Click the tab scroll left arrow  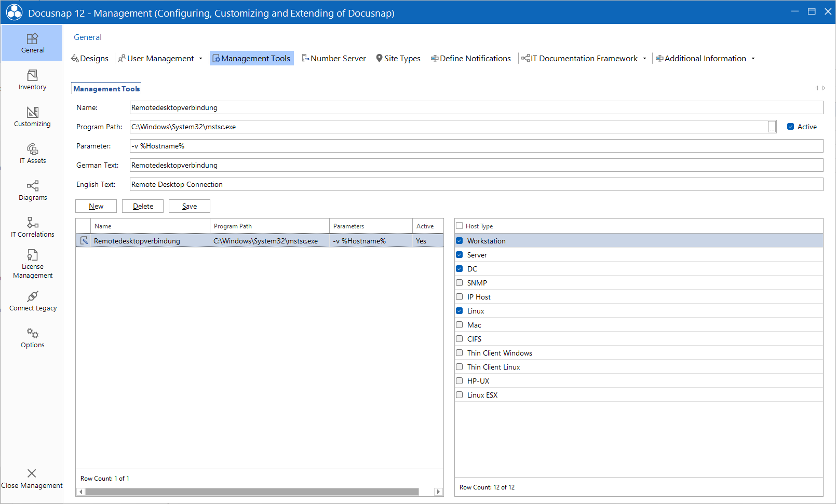click(817, 88)
